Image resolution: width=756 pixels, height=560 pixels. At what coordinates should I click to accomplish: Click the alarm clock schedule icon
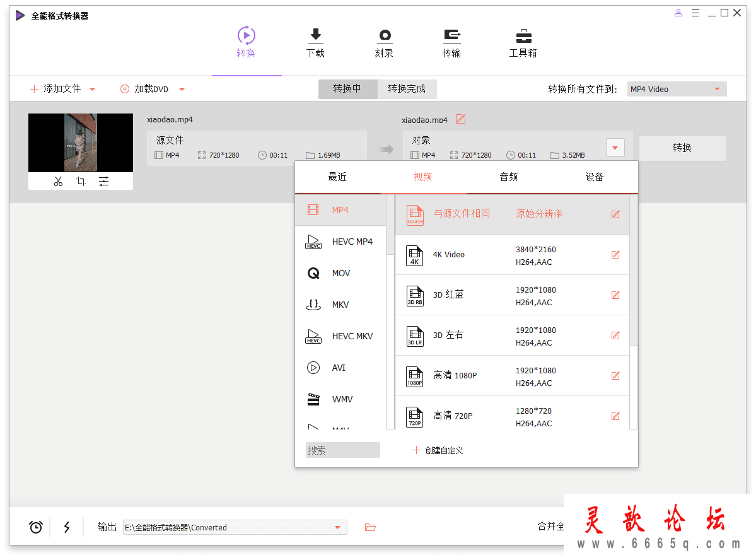[36, 527]
